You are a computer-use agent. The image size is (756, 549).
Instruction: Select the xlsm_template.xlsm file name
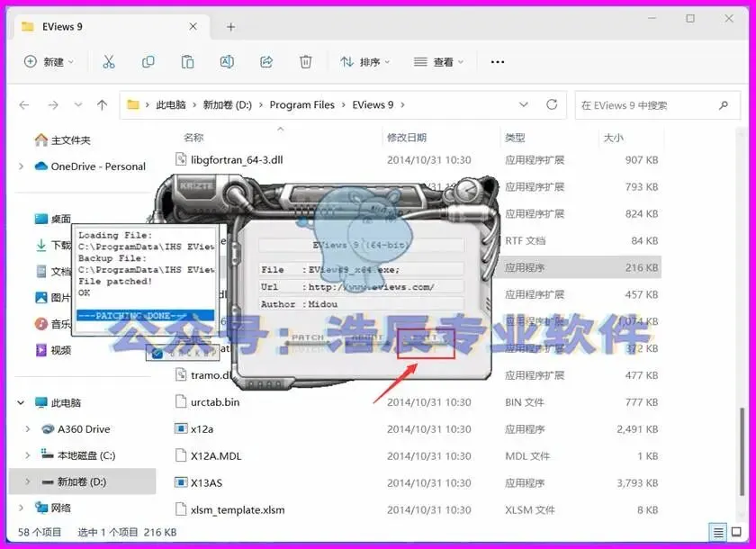(238, 510)
